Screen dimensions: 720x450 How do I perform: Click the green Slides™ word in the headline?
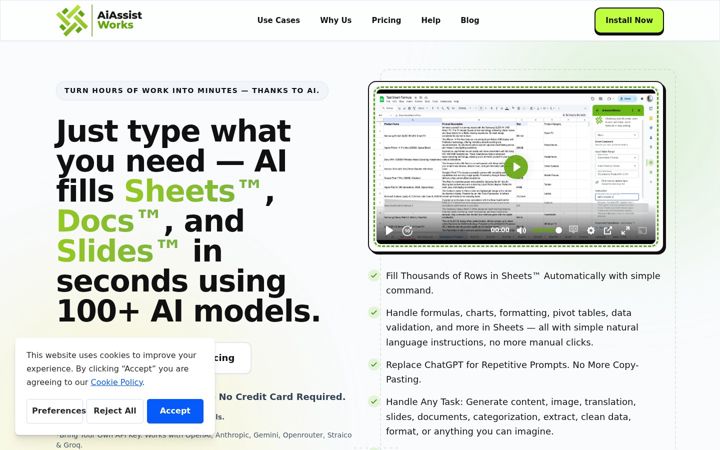click(x=118, y=251)
